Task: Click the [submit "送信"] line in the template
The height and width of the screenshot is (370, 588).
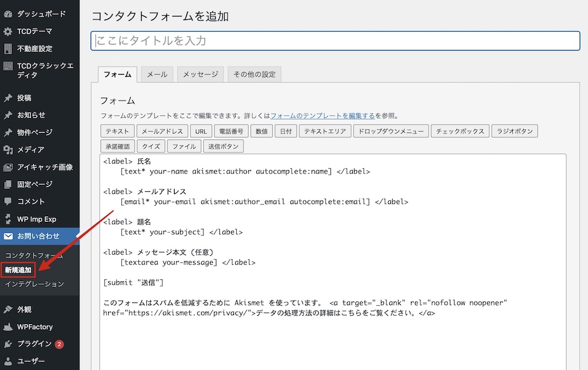Action: [x=133, y=282]
